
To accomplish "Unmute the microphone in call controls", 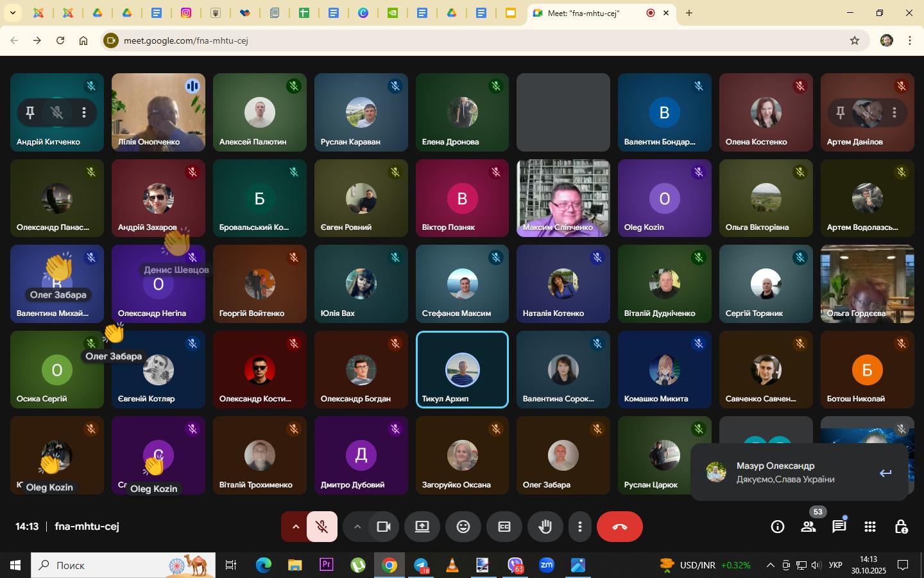I will pos(322,527).
